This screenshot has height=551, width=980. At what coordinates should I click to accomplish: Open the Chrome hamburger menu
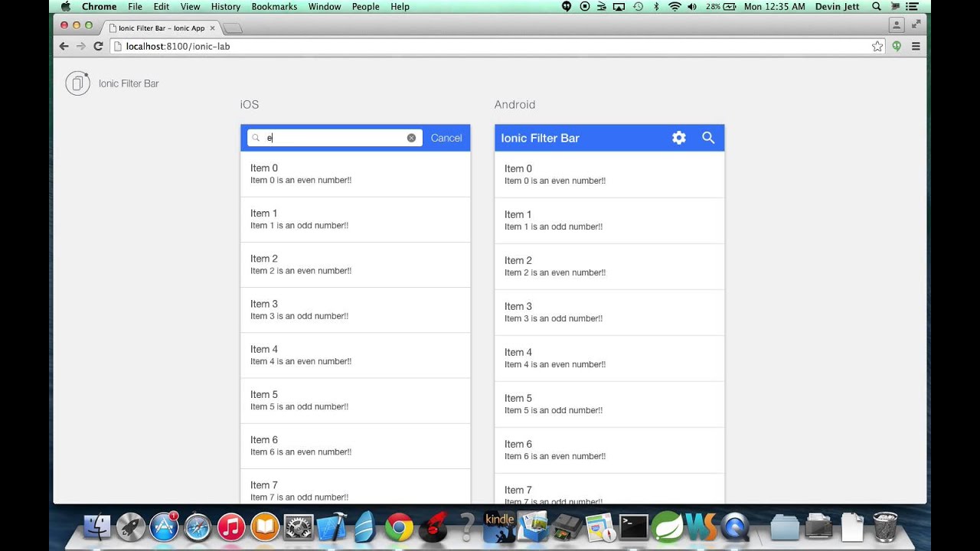(916, 46)
